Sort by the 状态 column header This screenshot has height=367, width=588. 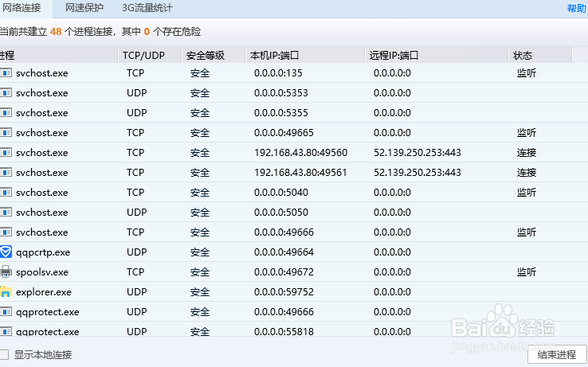[x=523, y=56]
